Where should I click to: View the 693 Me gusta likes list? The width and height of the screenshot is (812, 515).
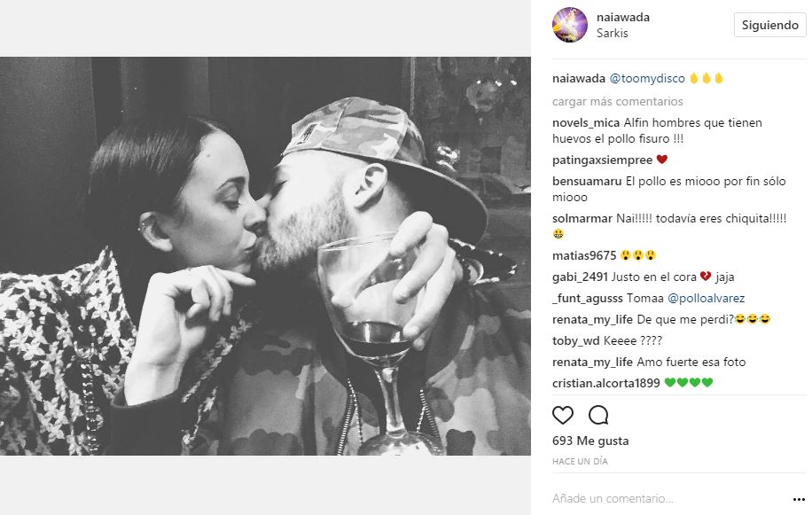point(589,441)
